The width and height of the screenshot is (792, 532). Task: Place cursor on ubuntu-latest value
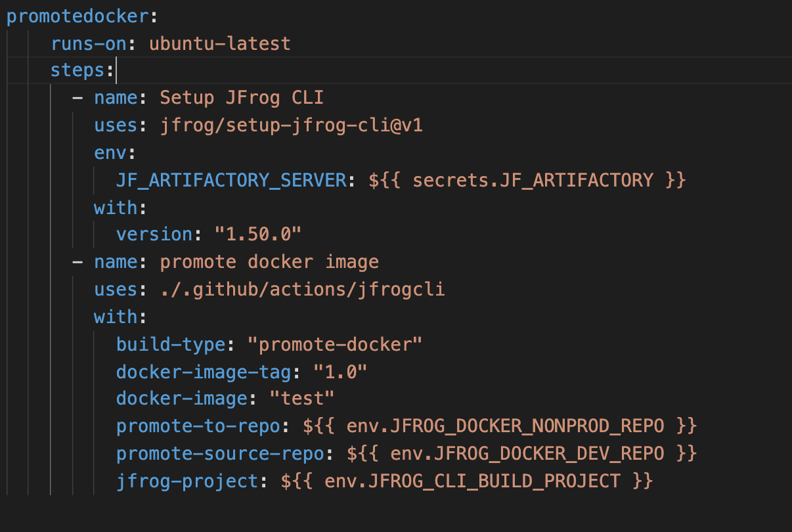(x=218, y=43)
